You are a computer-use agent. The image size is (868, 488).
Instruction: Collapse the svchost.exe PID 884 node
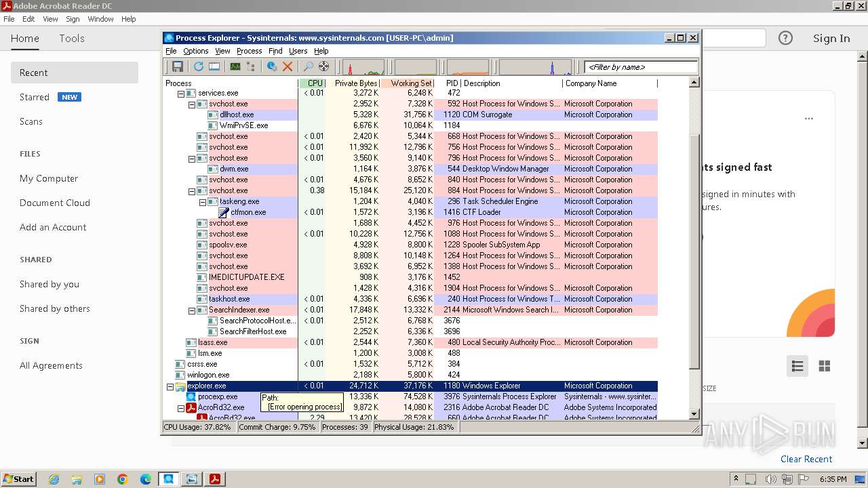pos(192,191)
